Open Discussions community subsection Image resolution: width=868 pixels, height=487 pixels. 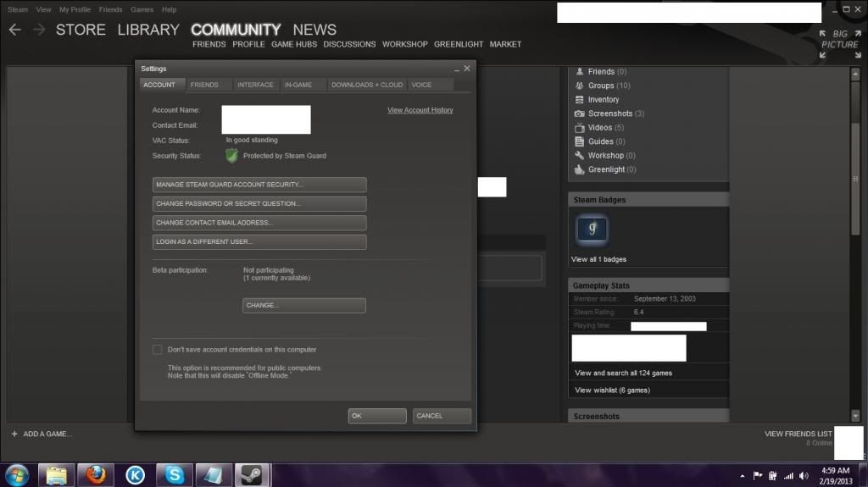349,44
